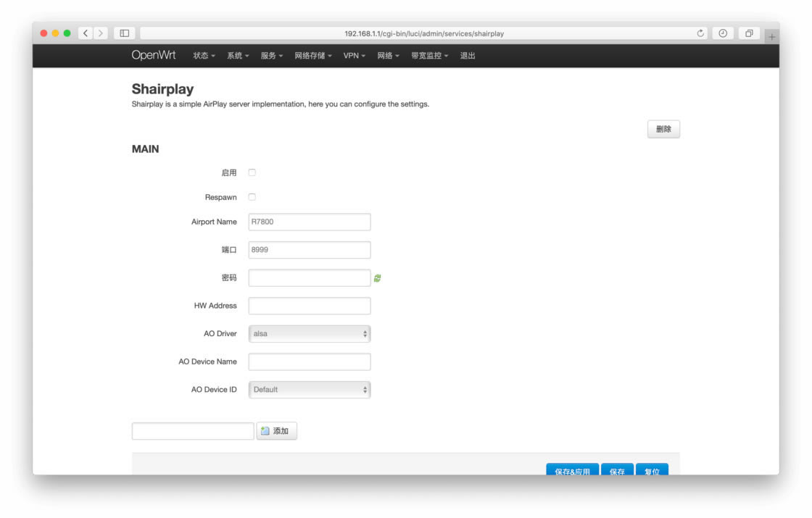
Task: Click the page reload icon in the address bar
Action: [701, 33]
